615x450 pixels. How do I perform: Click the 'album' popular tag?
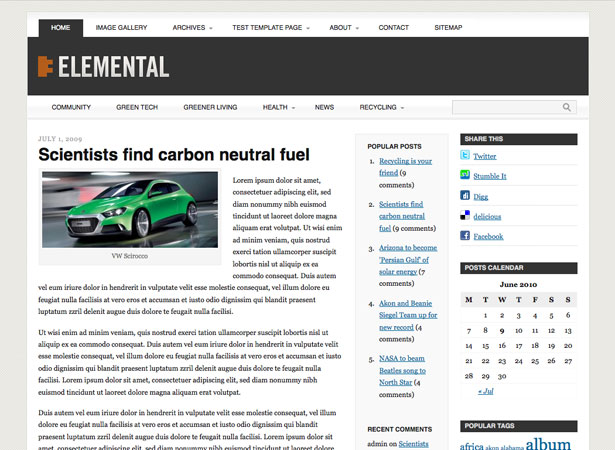[x=548, y=444]
